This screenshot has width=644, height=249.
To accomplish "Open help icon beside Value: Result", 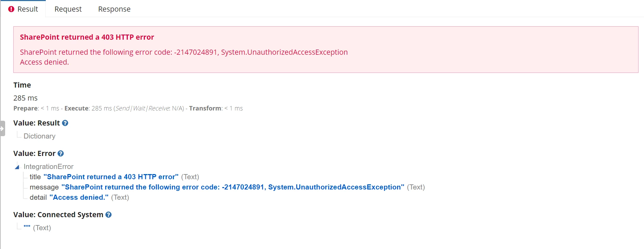I will (x=65, y=123).
